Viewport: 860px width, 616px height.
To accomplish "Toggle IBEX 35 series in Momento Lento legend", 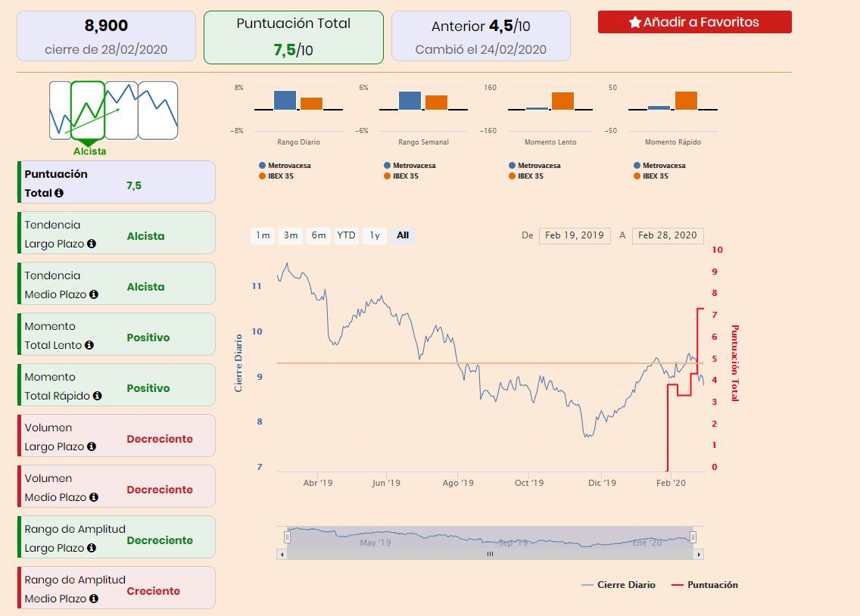I will click(x=527, y=176).
